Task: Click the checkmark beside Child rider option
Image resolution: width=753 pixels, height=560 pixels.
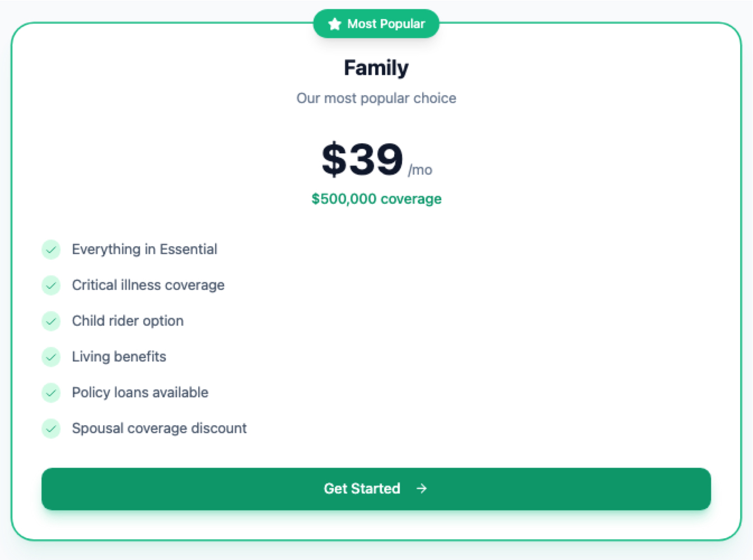Action: point(51,321)
